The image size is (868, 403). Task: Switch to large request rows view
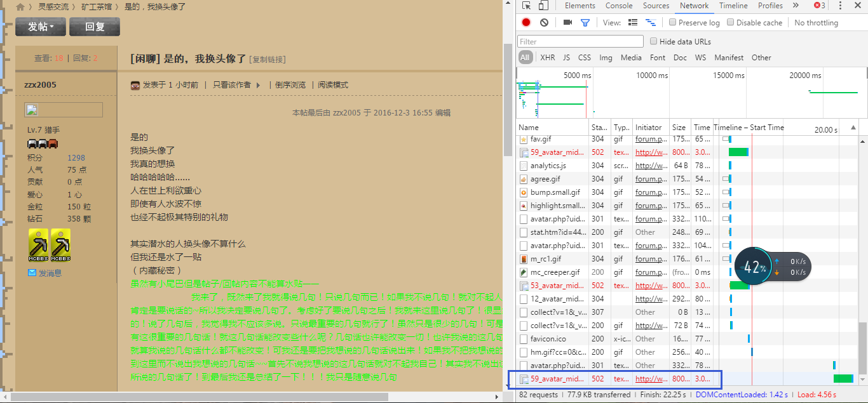click(632, 23)
